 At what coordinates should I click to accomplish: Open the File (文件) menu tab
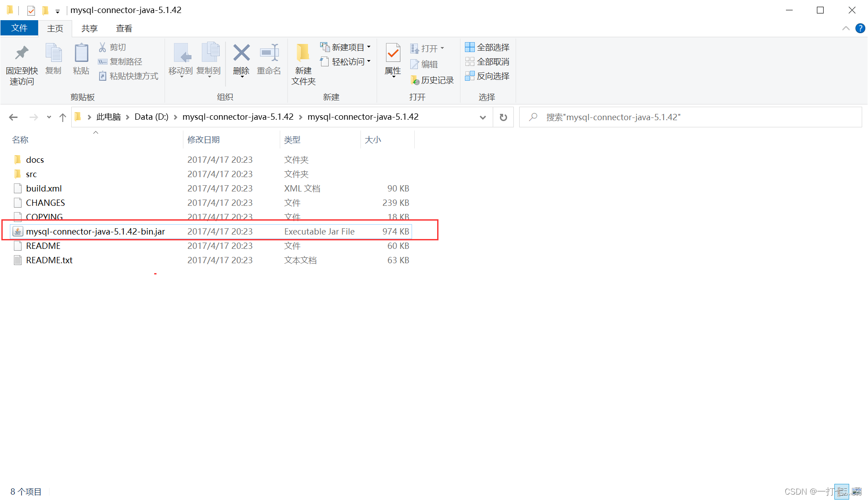(x=19, y=28)
